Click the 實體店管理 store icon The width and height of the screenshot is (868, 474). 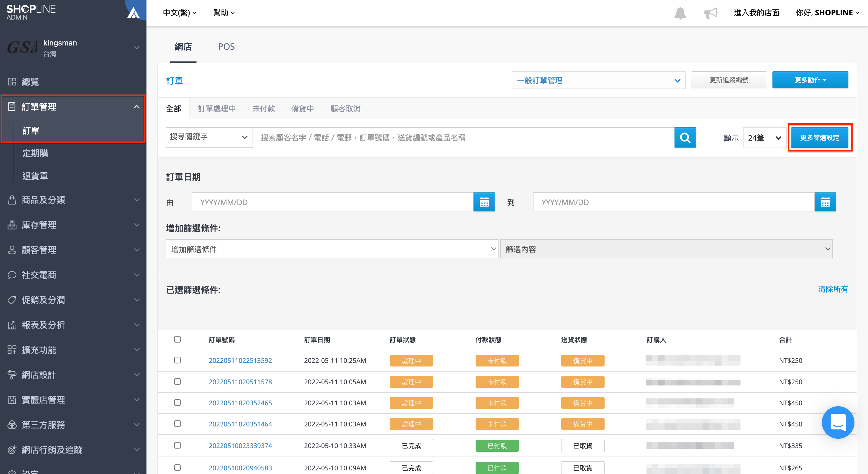[x=12, y=400]
